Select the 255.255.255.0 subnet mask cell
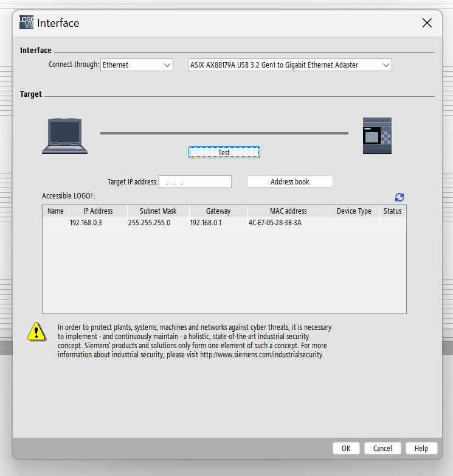The height and width of the screenshot is (476, 453). (x=158, y=223)
